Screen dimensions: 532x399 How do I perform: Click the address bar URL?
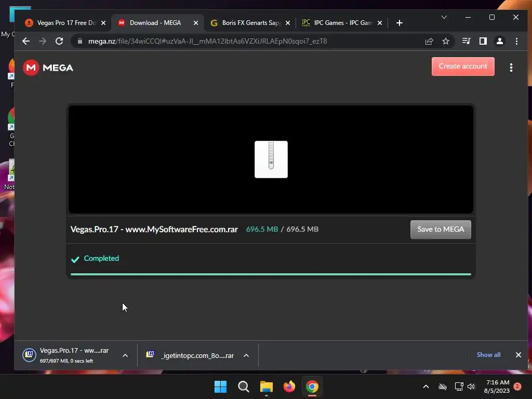pos(207,41)
